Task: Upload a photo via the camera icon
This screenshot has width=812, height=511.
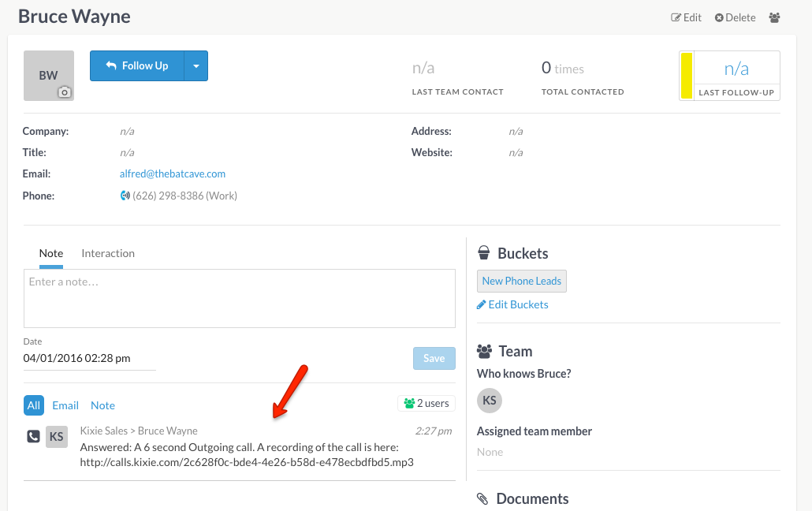Action: click(x=64, y=92)
